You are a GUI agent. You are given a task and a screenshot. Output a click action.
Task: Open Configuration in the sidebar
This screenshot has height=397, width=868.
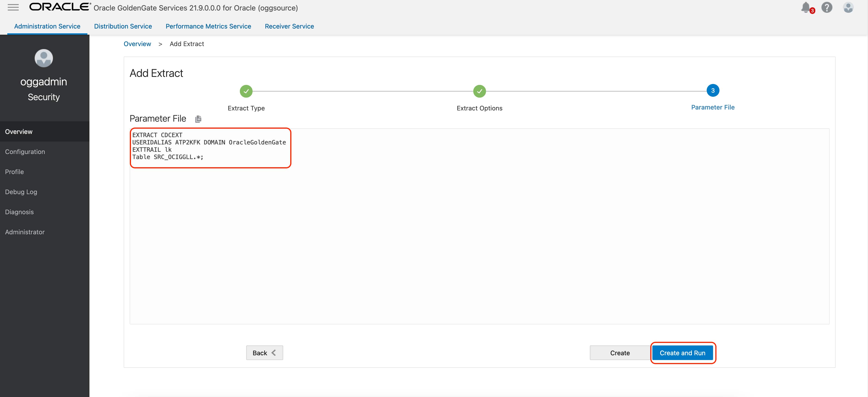click(x=25, y=152)
